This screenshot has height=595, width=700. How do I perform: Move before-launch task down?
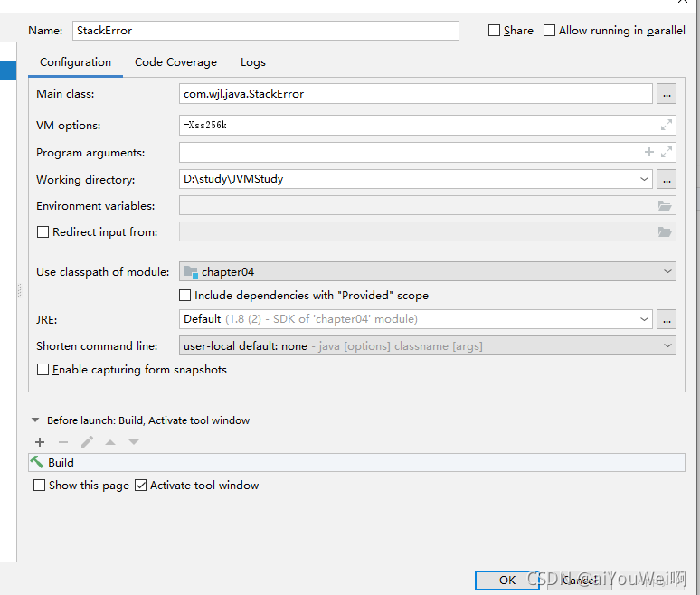[134, 442]
